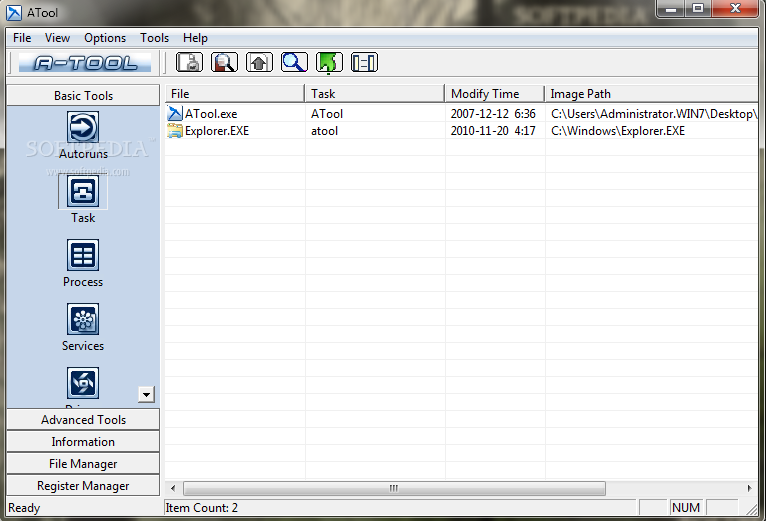Open the tool icon below Services
The height and width of the screenshot is (521, 766).
(x=83, y=383)
